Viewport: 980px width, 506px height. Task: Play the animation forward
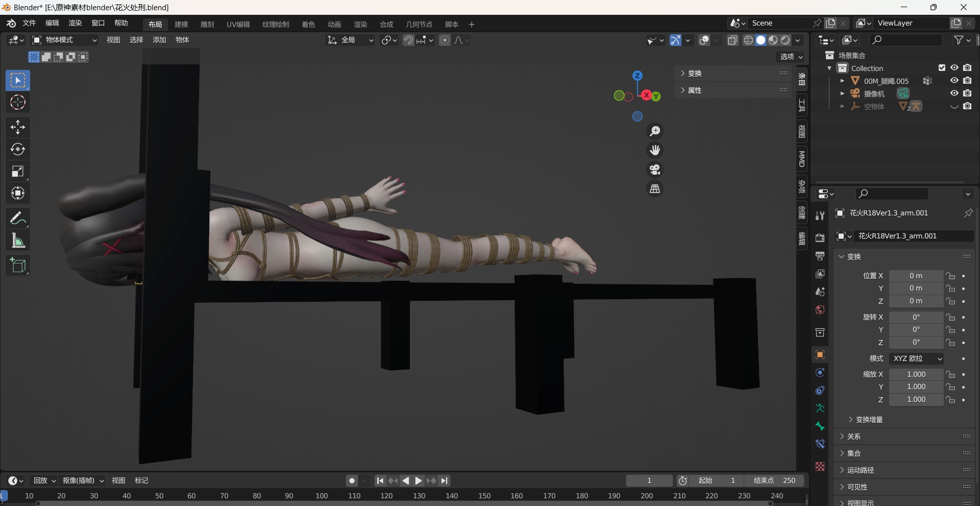(x=418, y=480)
